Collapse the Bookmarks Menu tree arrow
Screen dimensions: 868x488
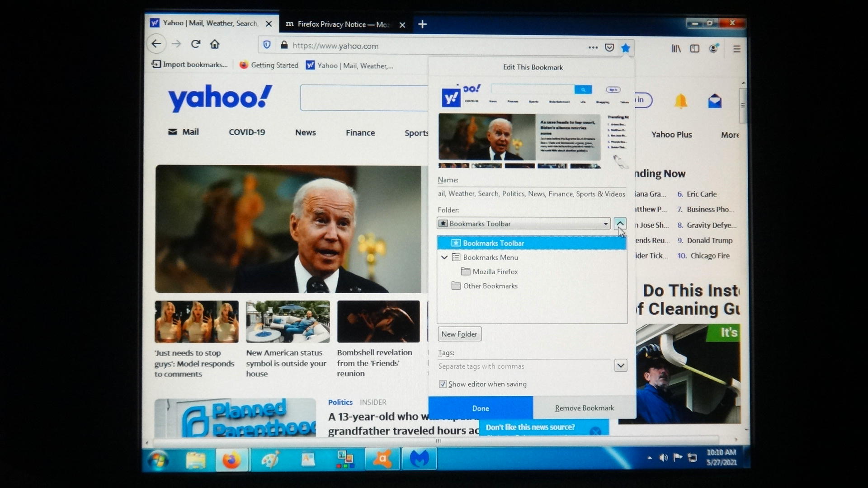[x=444, y=257]
